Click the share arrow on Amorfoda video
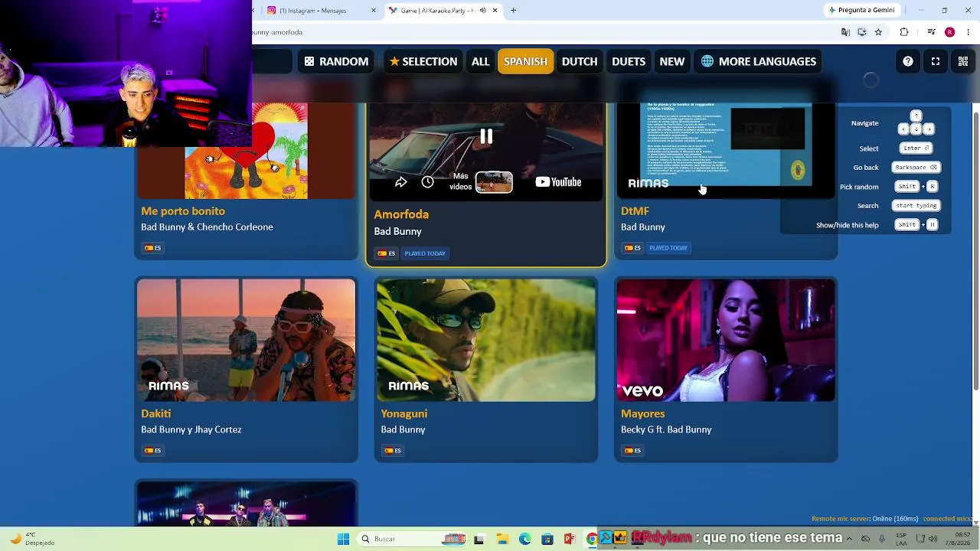Screen dimensions: 980x551 click(400, 182)
